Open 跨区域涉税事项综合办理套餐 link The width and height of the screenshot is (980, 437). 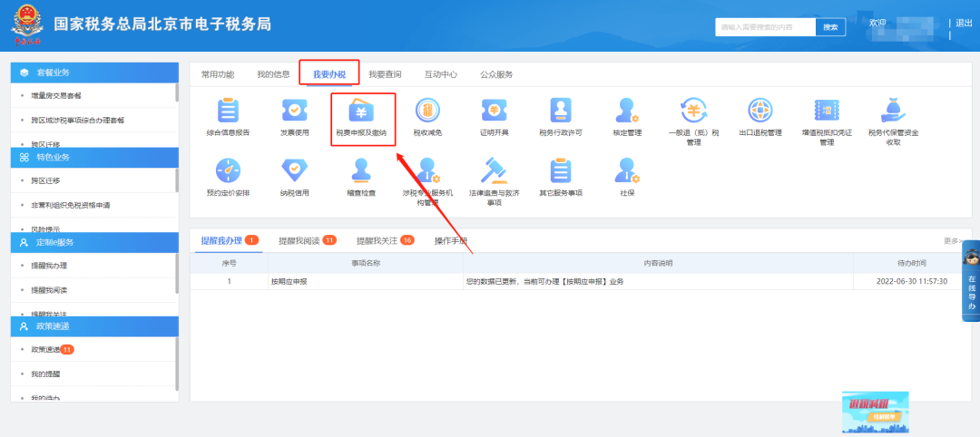point(77,120)
